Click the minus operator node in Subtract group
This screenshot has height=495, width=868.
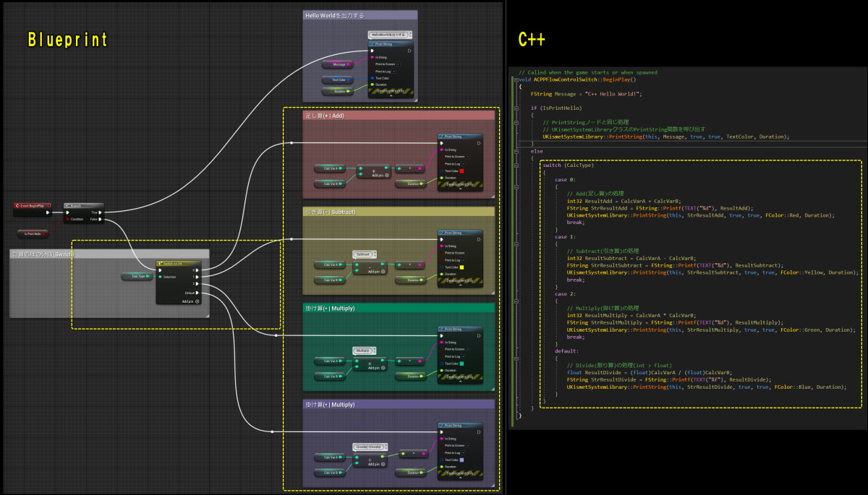tap(370, 267)
